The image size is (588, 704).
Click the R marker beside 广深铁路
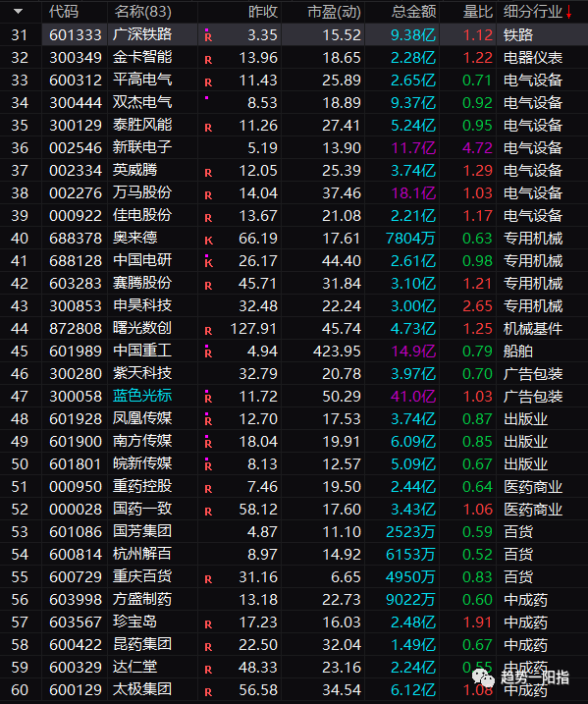[x=208, y=37]
